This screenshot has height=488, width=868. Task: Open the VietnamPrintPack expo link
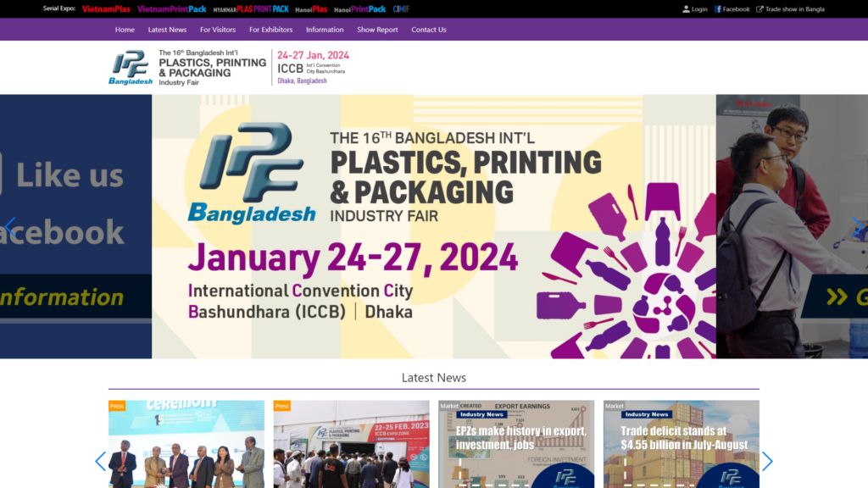click(x=171, y=8)
